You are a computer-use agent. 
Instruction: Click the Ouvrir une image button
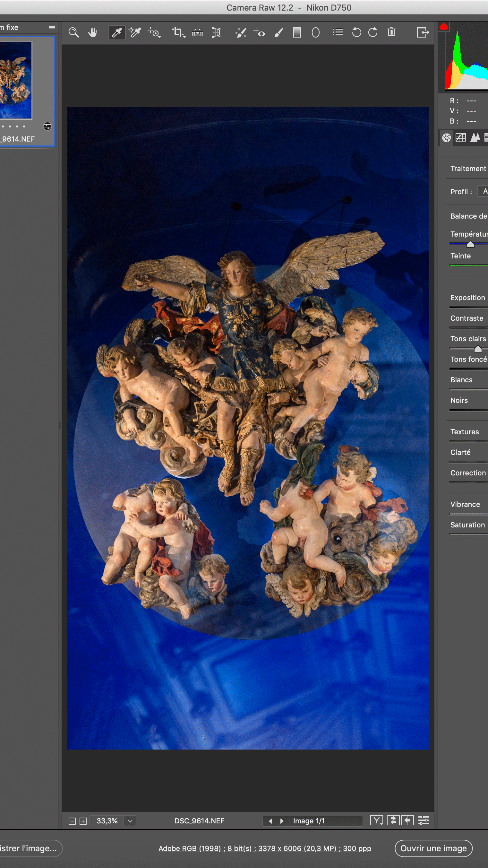[433, 848]
